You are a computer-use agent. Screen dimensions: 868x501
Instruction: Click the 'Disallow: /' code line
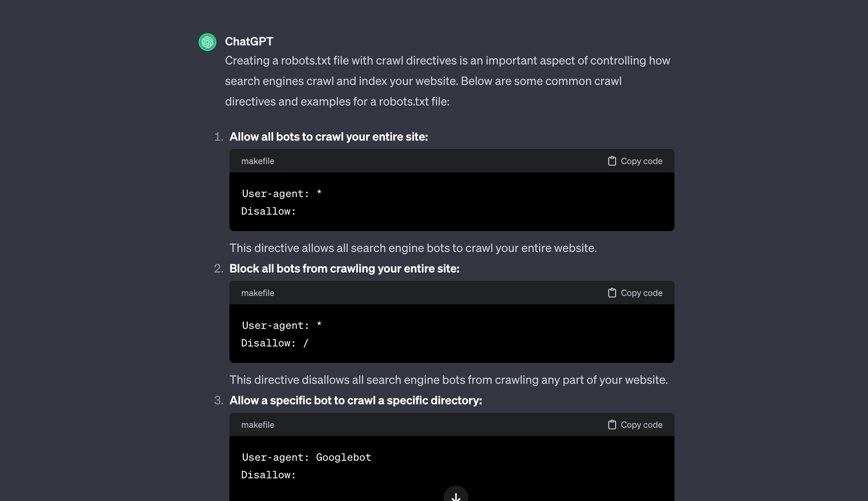tap(275, 343)
